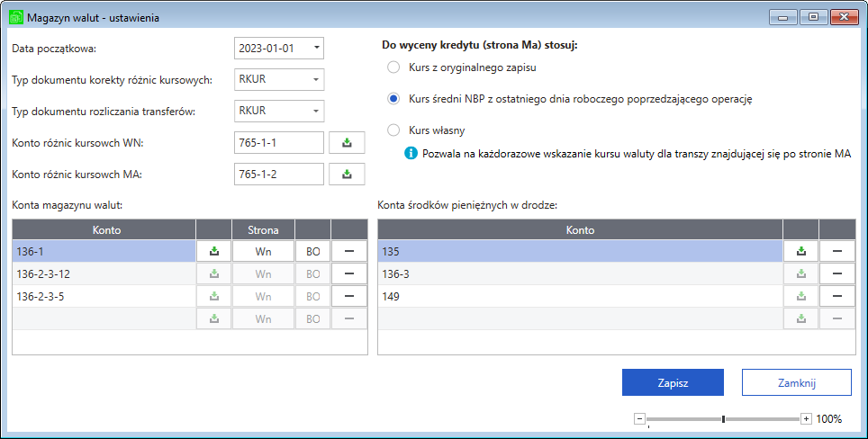Remove account 136-2-3-12 with minus button
This screenshot has height=439, width=868.
click(x=349, y=273)
